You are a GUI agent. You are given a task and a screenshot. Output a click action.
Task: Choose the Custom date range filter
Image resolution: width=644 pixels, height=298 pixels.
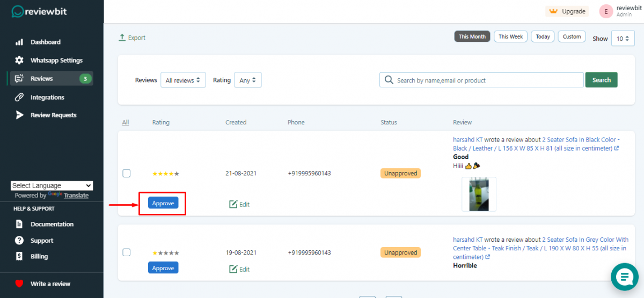[572, 36]
